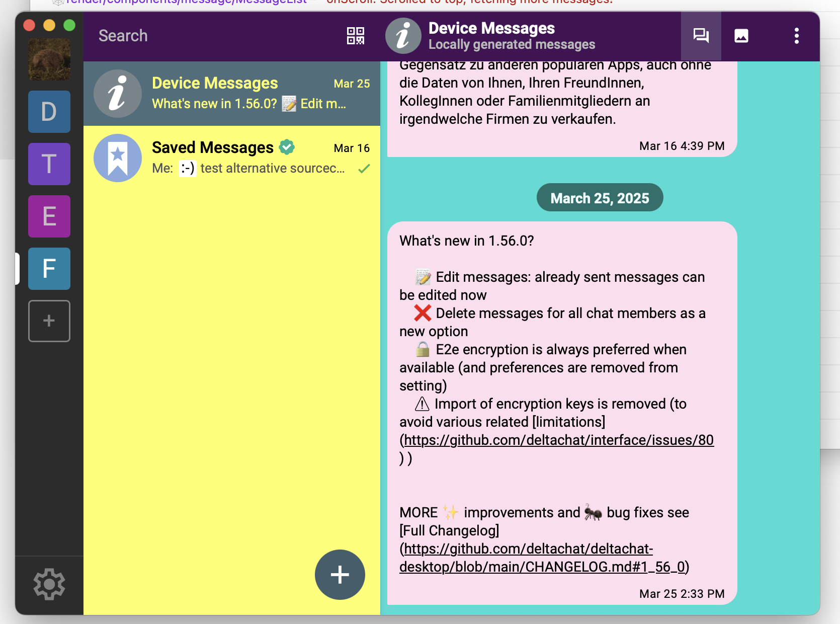Switch to account T
This screenshot has width=840, height=624.
49,164
